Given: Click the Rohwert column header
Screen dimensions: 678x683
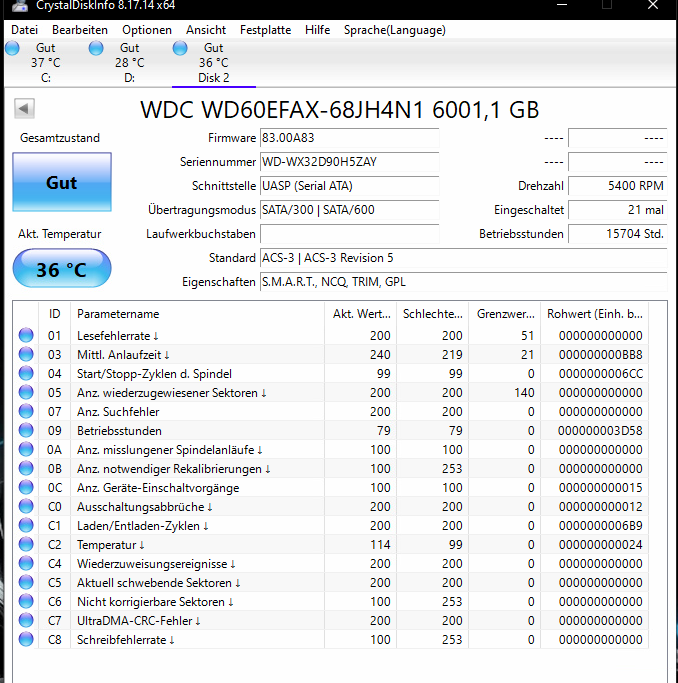Looking at the screenshot, I should pyautogui.click(x=594, y=314).
